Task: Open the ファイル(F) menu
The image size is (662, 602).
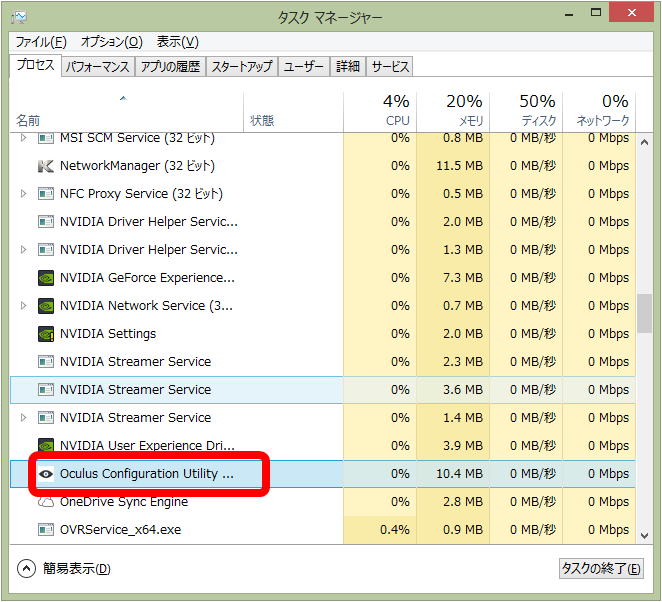Action: click(x=41, y=42)
